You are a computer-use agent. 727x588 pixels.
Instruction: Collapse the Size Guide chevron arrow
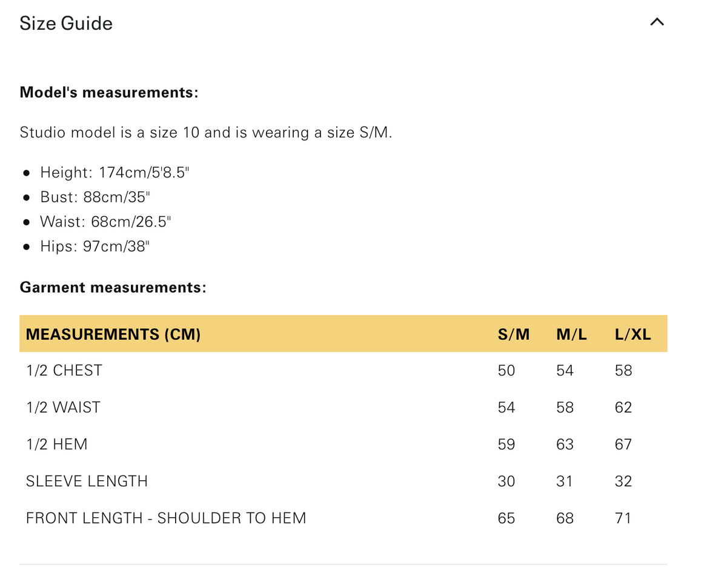(657, 22)
